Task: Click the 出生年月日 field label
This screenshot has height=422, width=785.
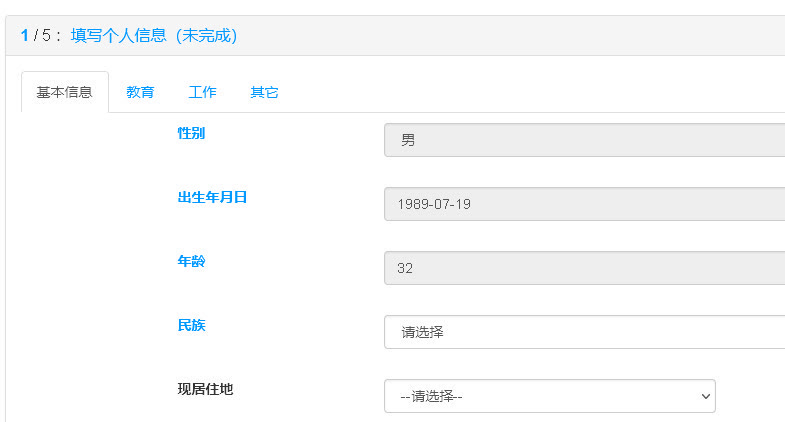Action: tap(212, 197)
